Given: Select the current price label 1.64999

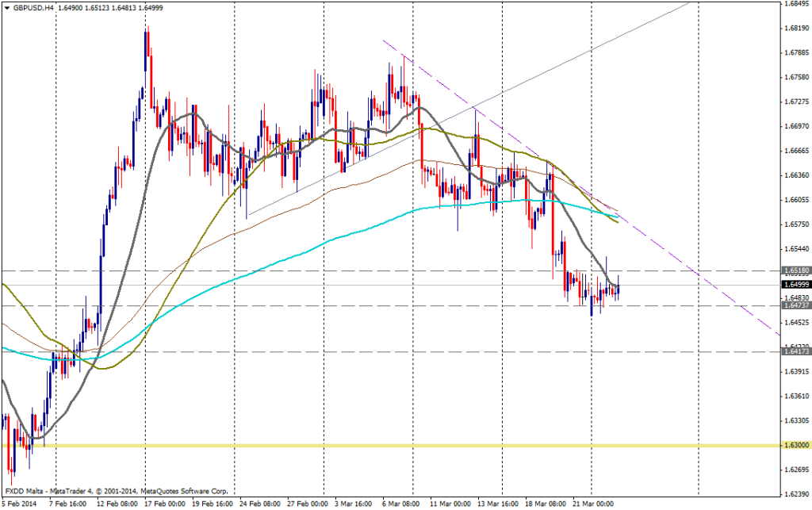Looking at the screenshot, I should coord(795,284).
